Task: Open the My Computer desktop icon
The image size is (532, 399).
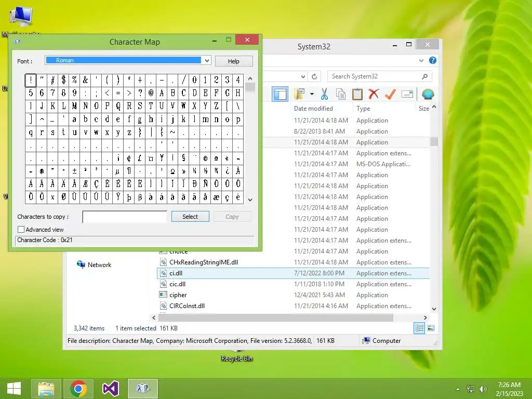Action: click(21, 20)
